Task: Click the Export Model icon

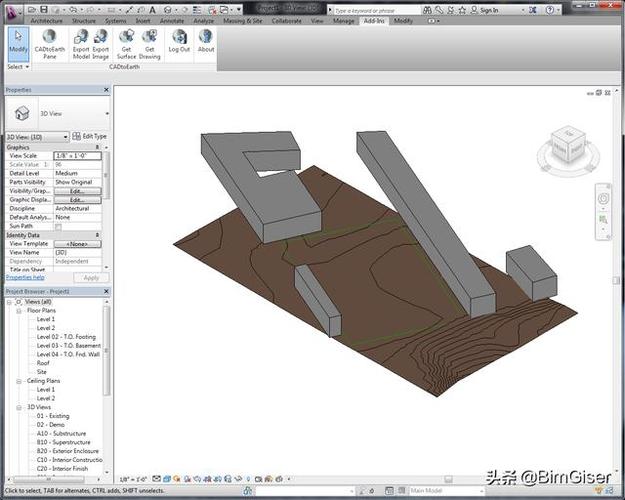Action: (x=79, y=37)
